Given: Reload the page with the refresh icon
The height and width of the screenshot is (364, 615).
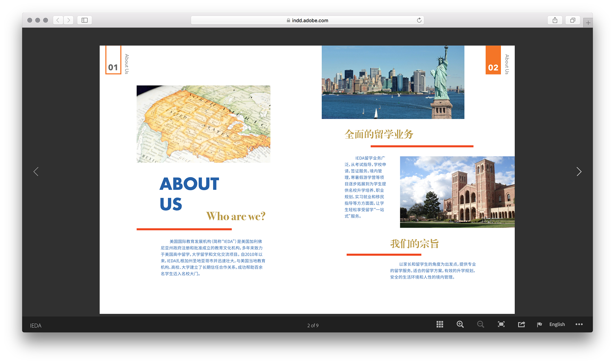Looking at the screenshot, I should (x=419, y=20).
